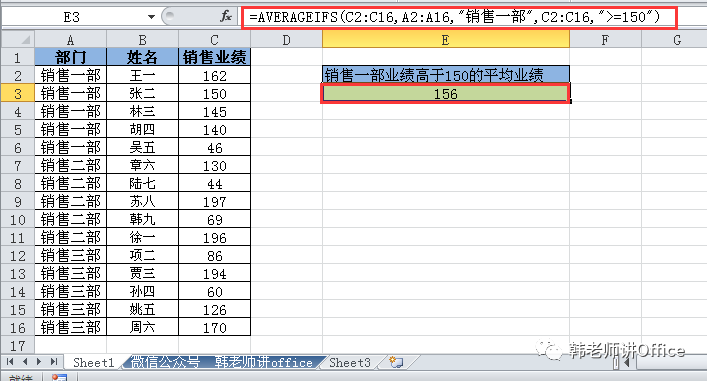Click name cell 吴五

tap(142, 147)
